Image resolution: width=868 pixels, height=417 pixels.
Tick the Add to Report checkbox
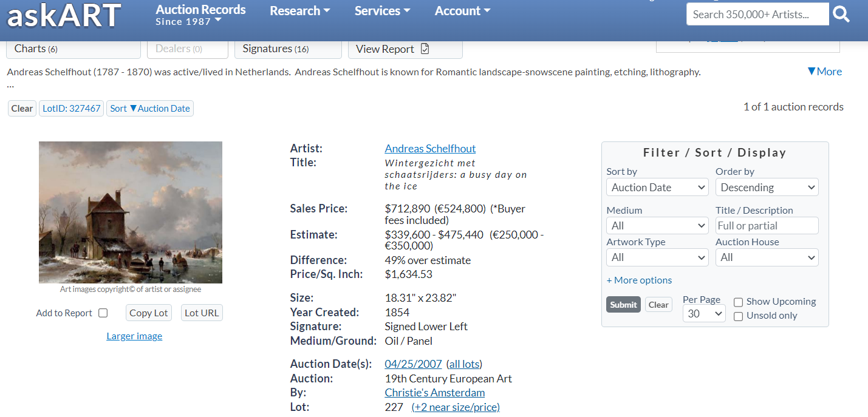(x=103, y=313)
